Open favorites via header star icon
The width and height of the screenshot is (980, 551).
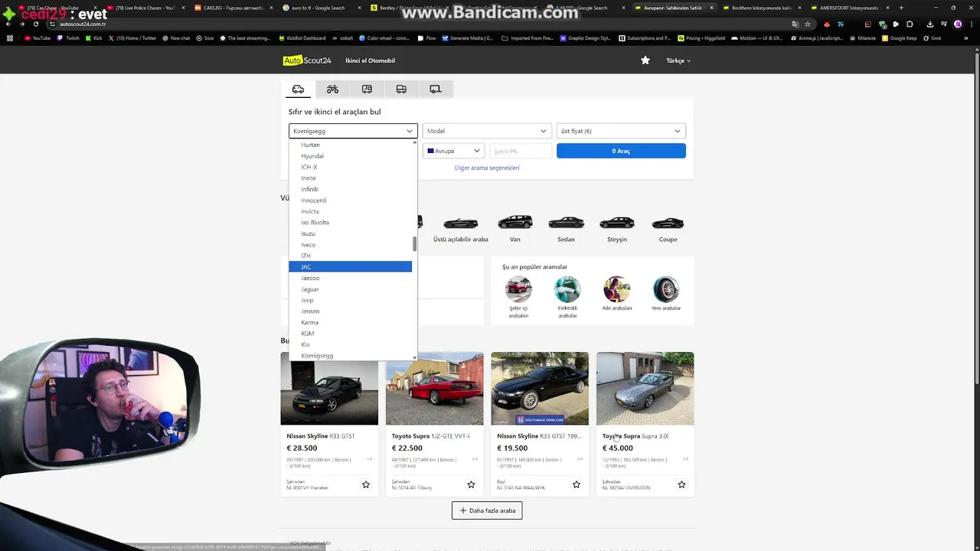click(x=645, y=60)
